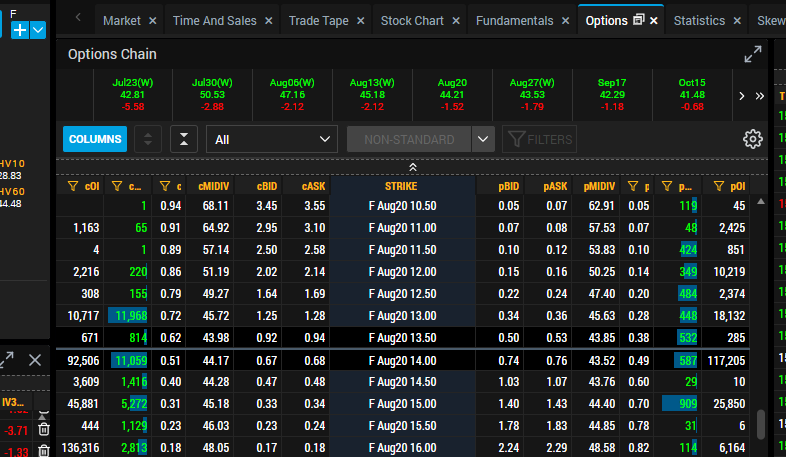Sort by pBID column header
Screen dimensions: 786x457
(508, 186)
